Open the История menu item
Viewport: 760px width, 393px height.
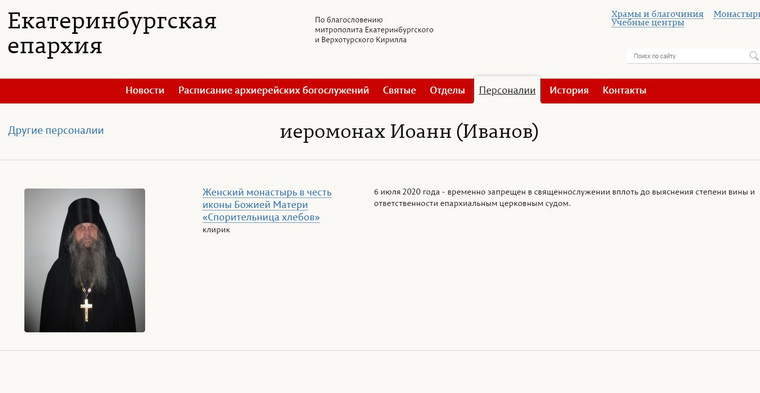tap(569, 91)
